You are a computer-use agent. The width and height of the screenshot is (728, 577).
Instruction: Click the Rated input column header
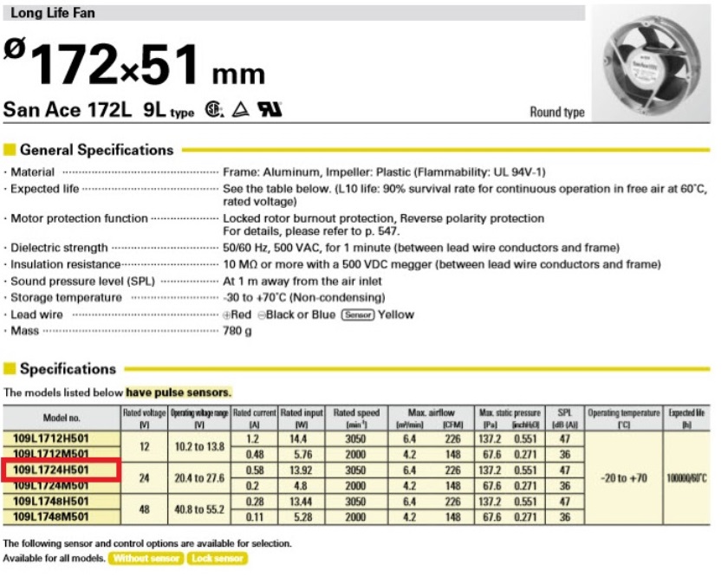click(302, 418)
